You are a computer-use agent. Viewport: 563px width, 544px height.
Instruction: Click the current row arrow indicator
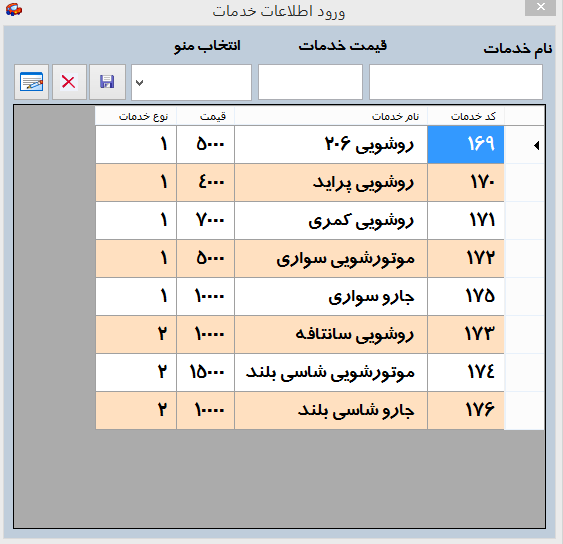(x=536, y=145)
